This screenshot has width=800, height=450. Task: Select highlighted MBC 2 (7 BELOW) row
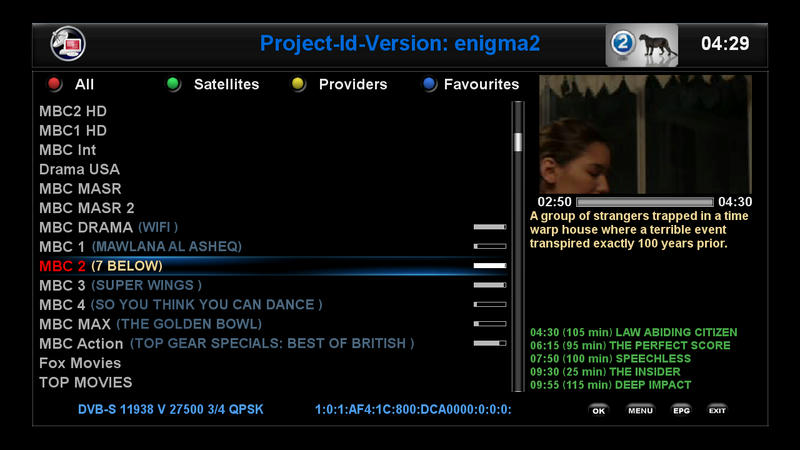[x=273, y=266]
